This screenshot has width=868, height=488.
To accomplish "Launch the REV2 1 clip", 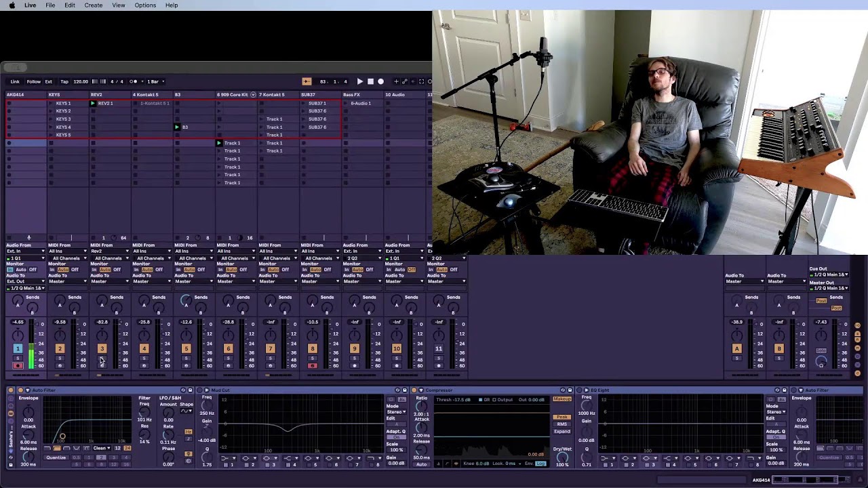I will (94, 103).
